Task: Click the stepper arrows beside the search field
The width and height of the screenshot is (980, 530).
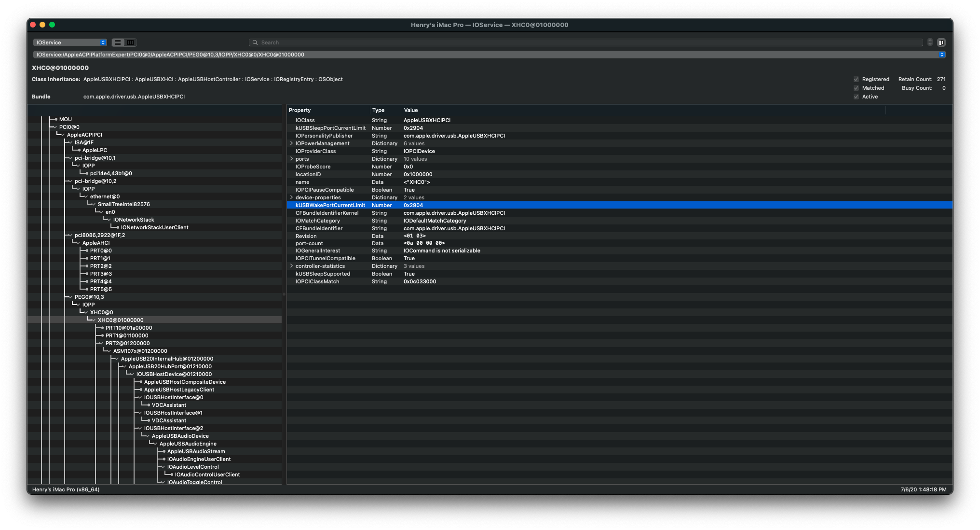Action: (930, 42)
